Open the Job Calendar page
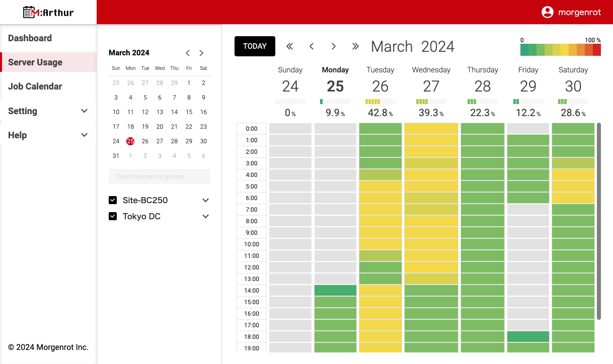 pyautogui.click(x=35, y=86)
